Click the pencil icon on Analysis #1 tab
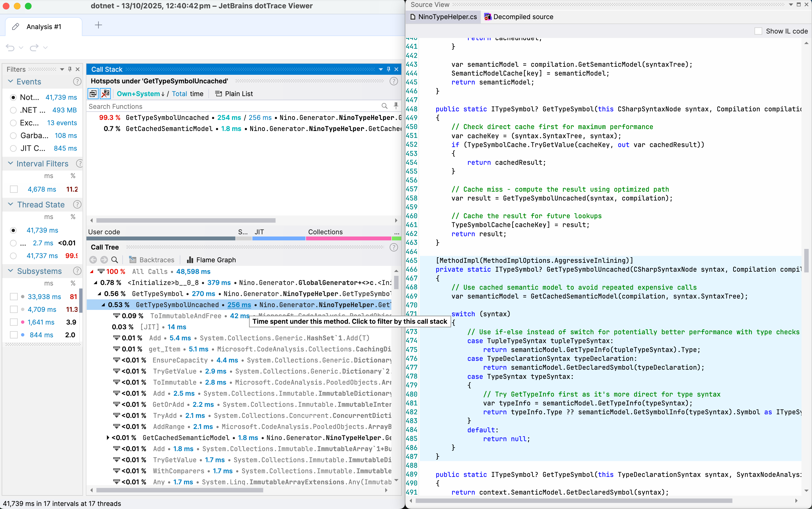 (x=15, y=27)
